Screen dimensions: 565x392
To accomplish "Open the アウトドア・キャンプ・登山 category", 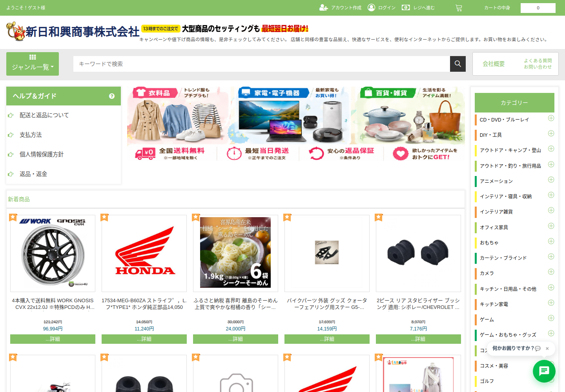I will [x=510, y=150].
